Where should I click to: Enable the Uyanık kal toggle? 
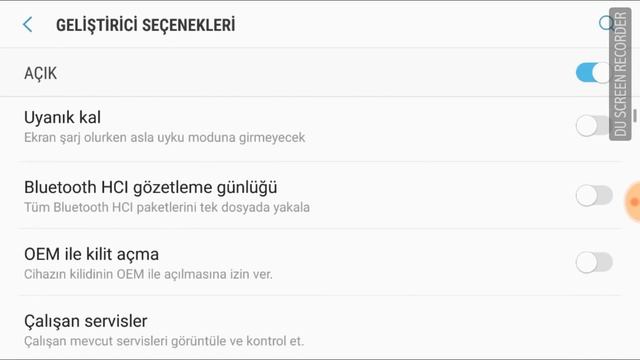(x=594, y=125)
